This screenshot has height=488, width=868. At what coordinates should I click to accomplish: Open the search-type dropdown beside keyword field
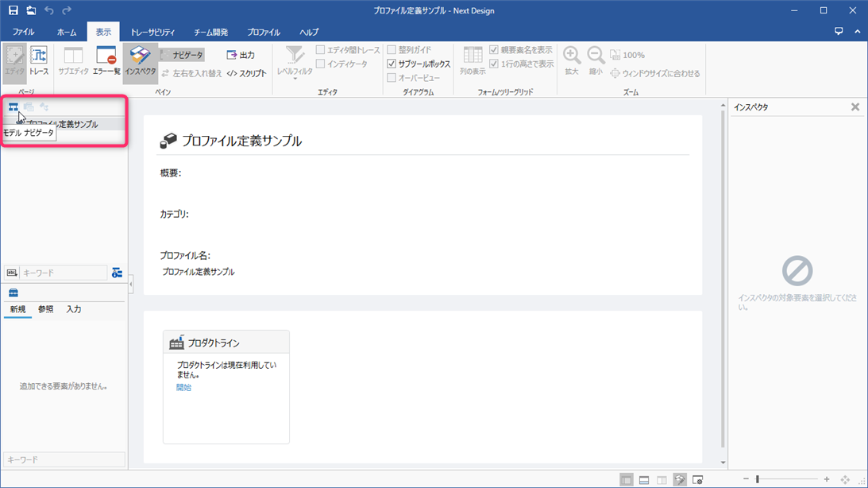point(12,273)
